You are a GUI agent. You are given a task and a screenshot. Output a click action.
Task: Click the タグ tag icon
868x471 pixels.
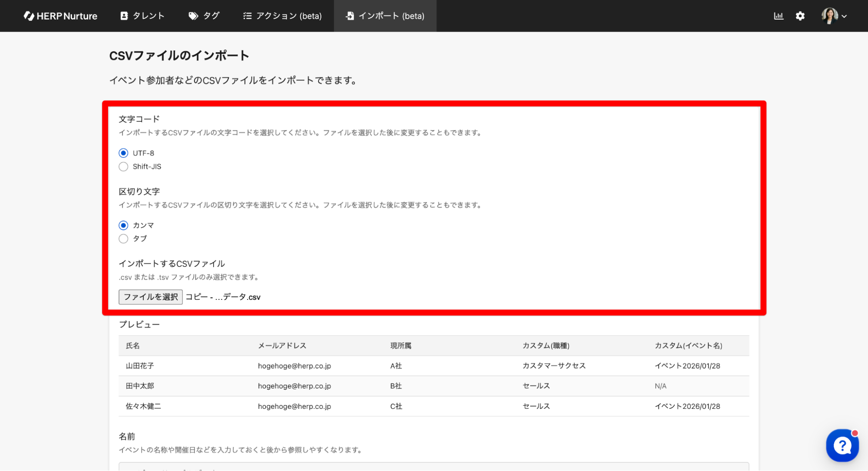click(193, 16)
